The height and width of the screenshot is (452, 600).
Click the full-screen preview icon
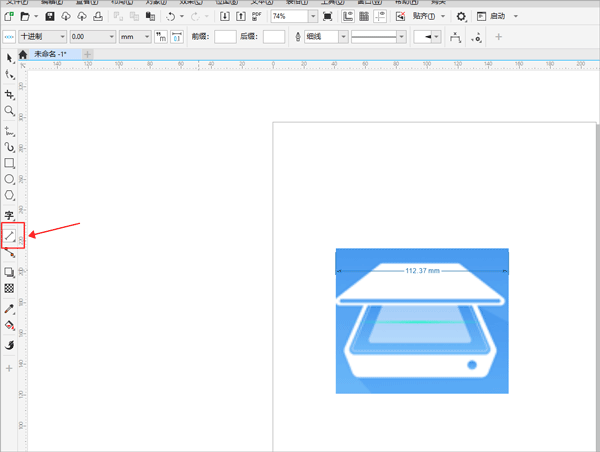(x=328, y=16)
